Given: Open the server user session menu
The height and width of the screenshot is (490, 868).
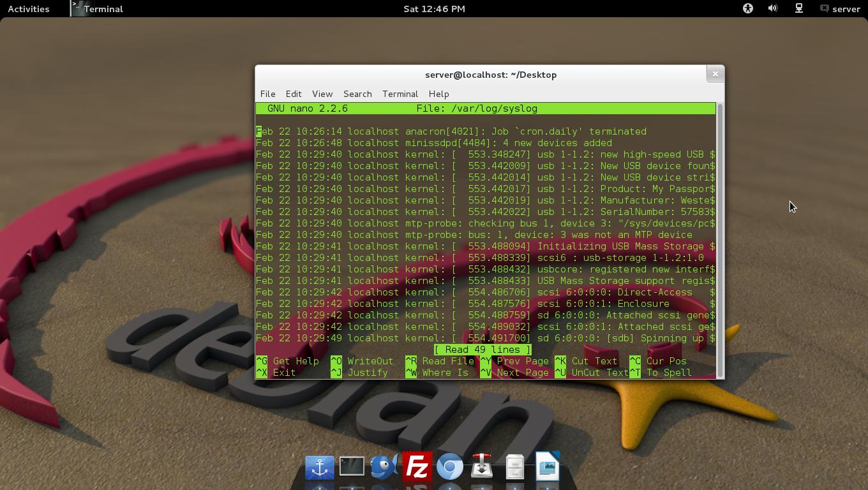Looking at the screenshot, I should pos(841,8).
